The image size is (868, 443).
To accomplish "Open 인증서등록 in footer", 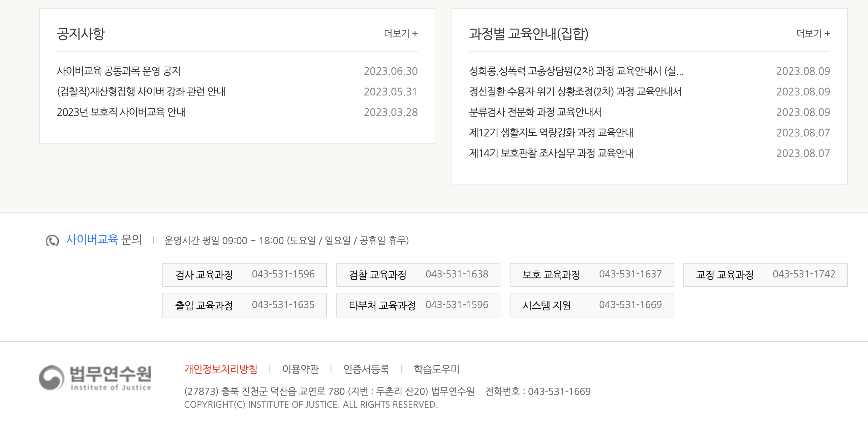I will coord(366,369).
